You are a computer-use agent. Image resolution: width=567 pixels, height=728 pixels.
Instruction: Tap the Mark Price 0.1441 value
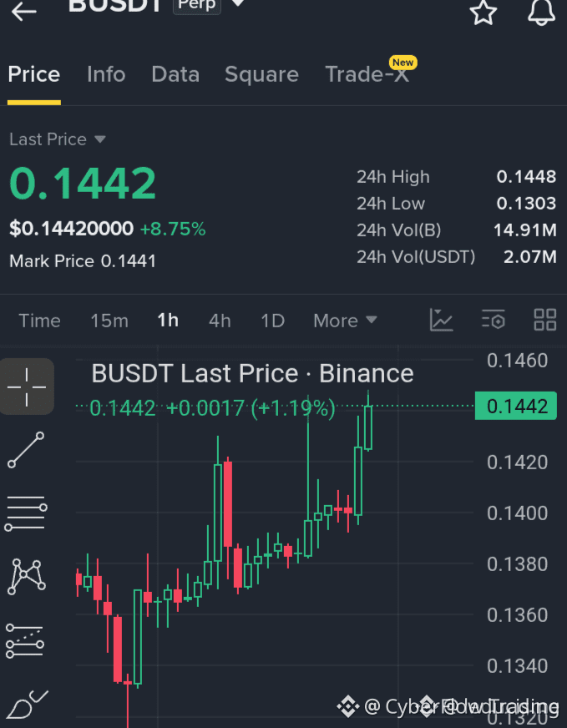[x=83, y=261]
